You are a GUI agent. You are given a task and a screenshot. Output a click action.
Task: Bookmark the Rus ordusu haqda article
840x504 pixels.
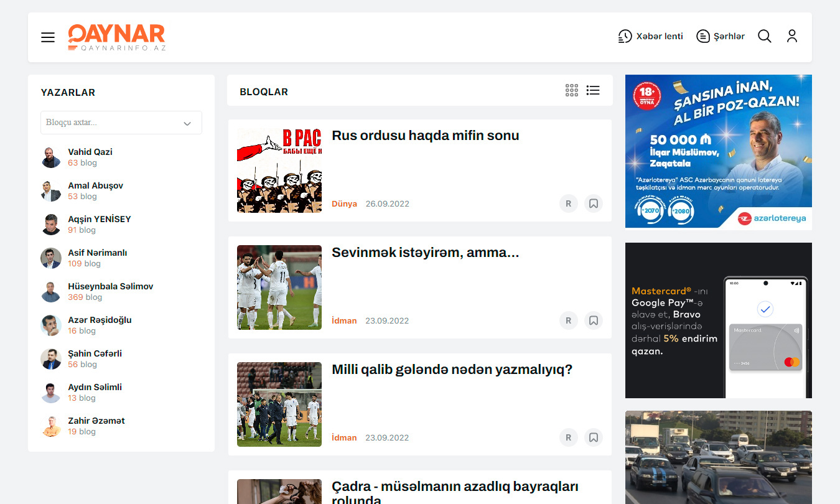[x=594, y=203]
